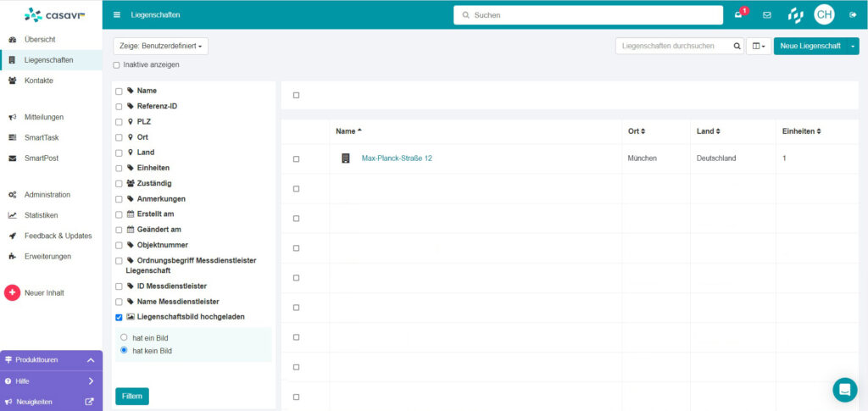Click the magnifier icon next to Liegenschaften durchsuchen
The width and height of the screenshot is (868, 411).
(737, 46)
